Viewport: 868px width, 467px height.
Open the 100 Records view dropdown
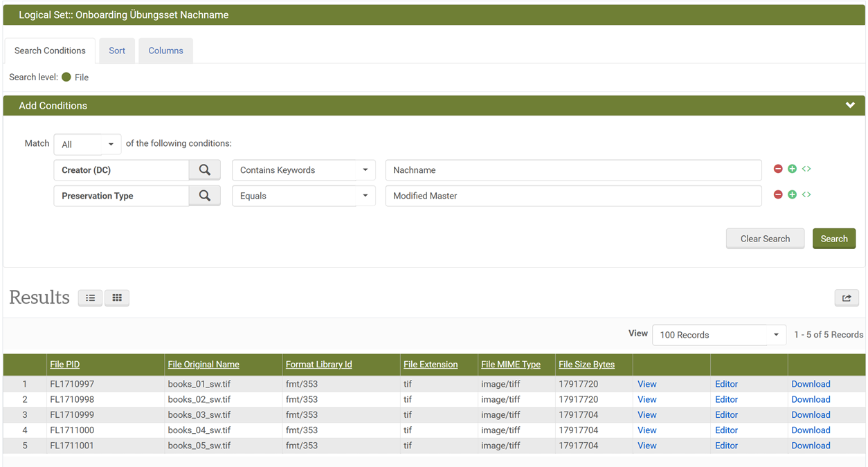tap(718, 335)
